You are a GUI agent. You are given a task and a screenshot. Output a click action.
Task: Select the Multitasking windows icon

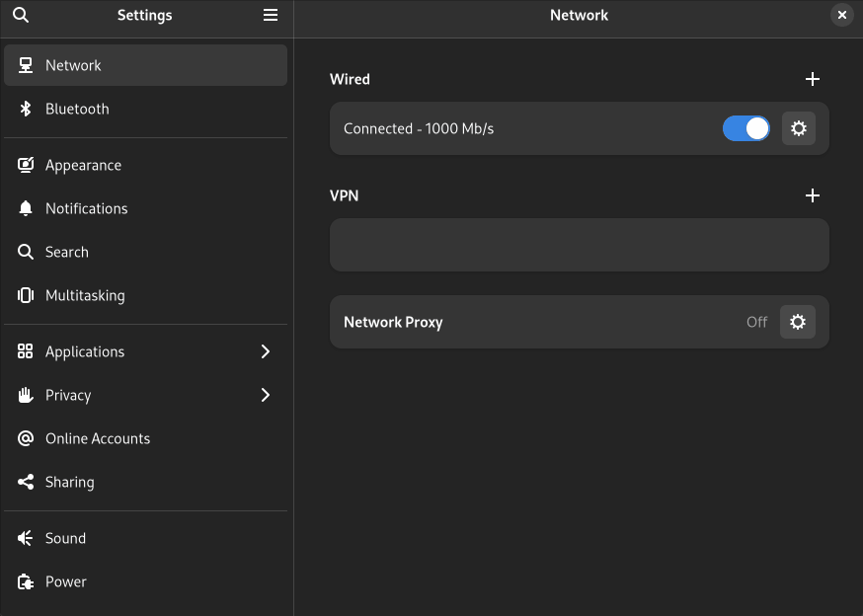click(x=25, y=295)
